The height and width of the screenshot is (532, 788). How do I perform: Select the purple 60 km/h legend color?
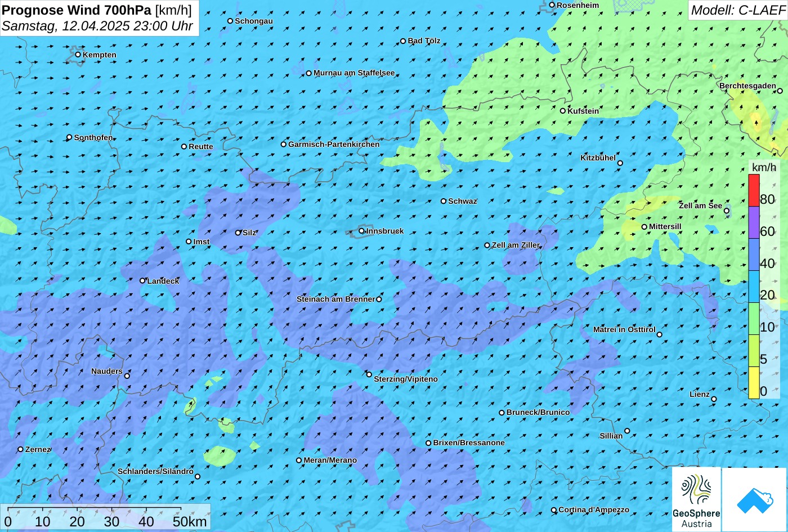click(x=754, y=222)
